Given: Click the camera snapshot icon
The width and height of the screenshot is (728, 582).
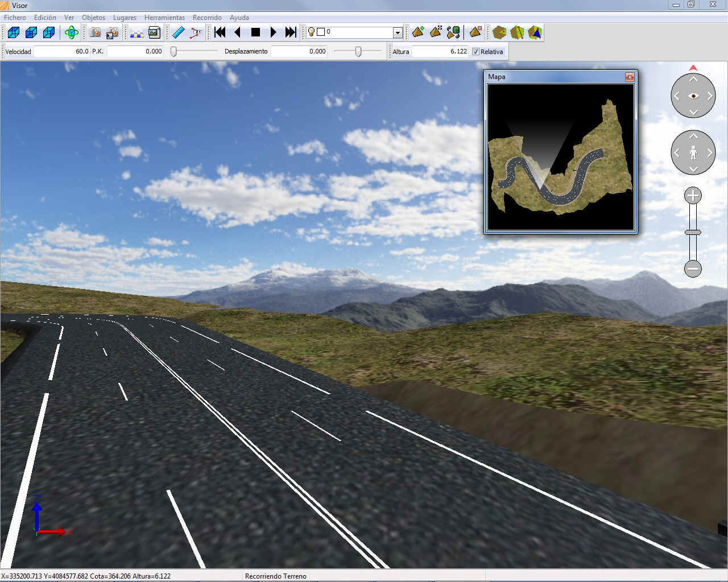Looking at the screenshot, I should click(x=95, y=32).
